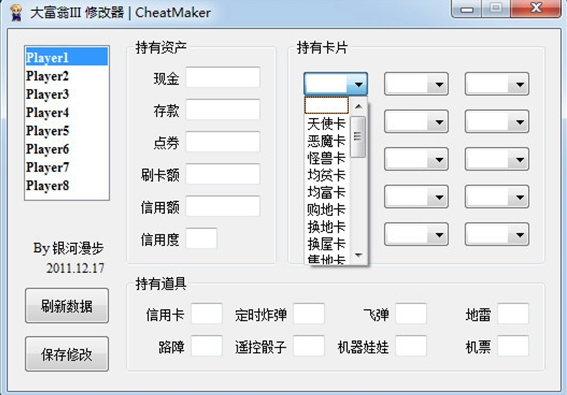Open the fourth-row right-column card dropdown
This screenshot has width=567, height=395.
pyautogui.click(x=497, y=197)
